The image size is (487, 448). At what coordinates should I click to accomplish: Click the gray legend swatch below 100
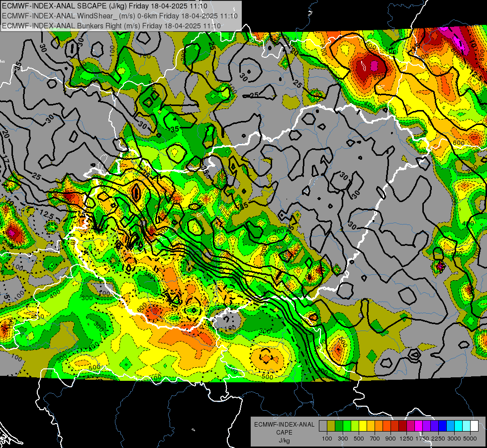(x=323, y=426)
